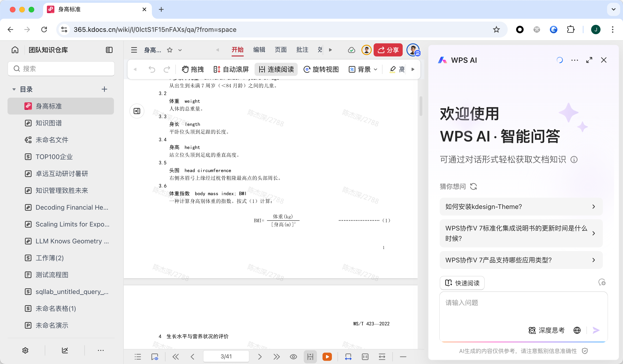
Task: Start a new chat in WPS AI
Action: pyautogui.click(x=602, y=282)
